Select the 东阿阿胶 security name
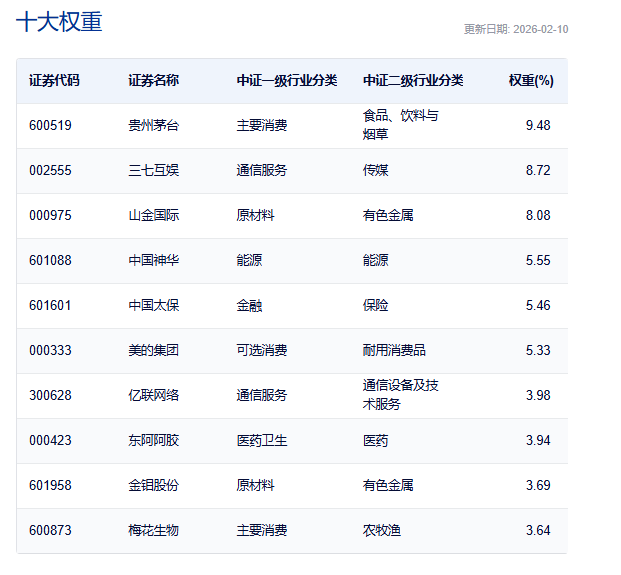This screenshot has height=575, width=621. (x=154, y=441)
